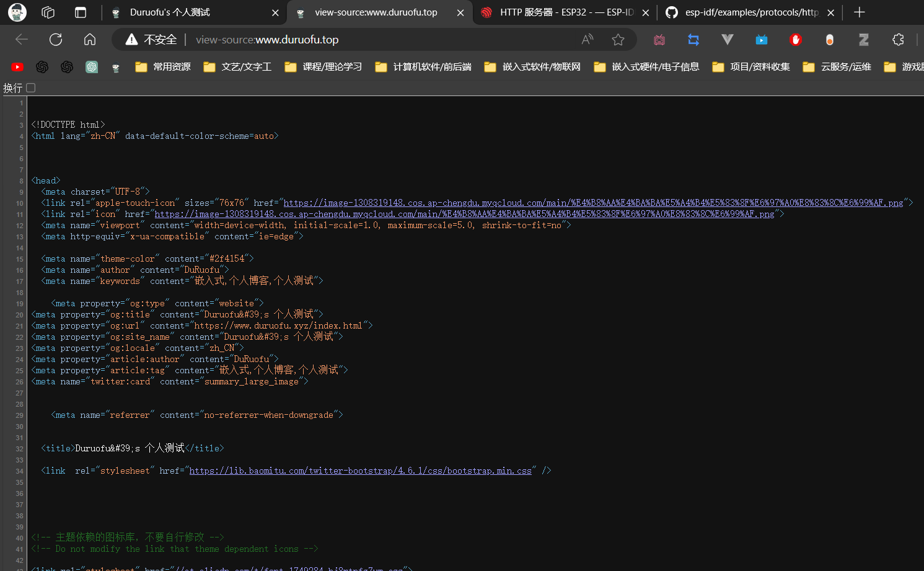The width and height of the screenshot is (924, 571).
Task: Enable the 换行 line wrap checkbox
Action: point(31,88)
